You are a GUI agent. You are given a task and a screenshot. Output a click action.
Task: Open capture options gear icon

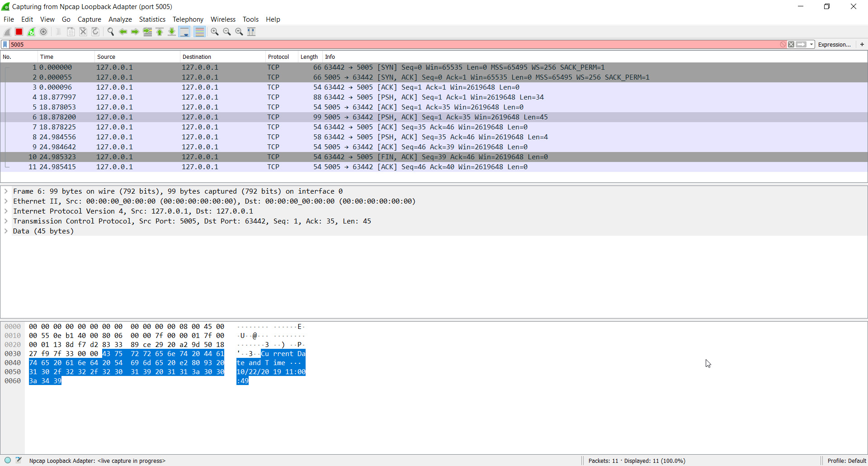coord(43,32)
